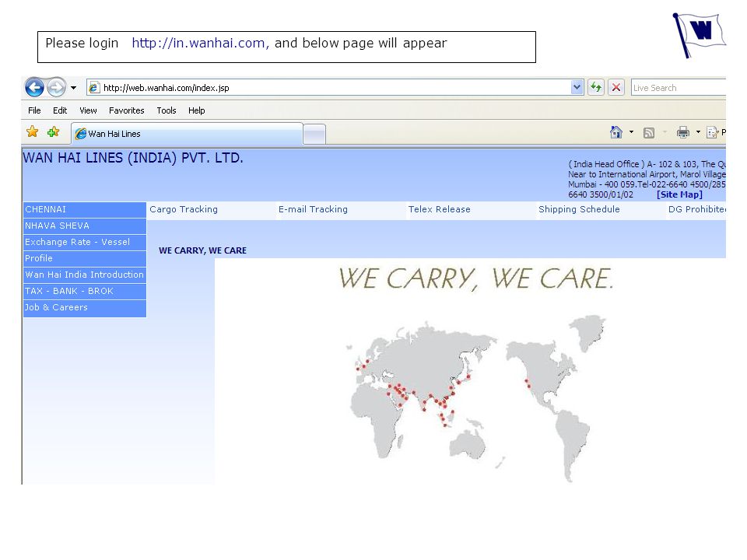Refresh the page using the green arrows icon
This screenshot has width=747, height=560.
point(596,88)
